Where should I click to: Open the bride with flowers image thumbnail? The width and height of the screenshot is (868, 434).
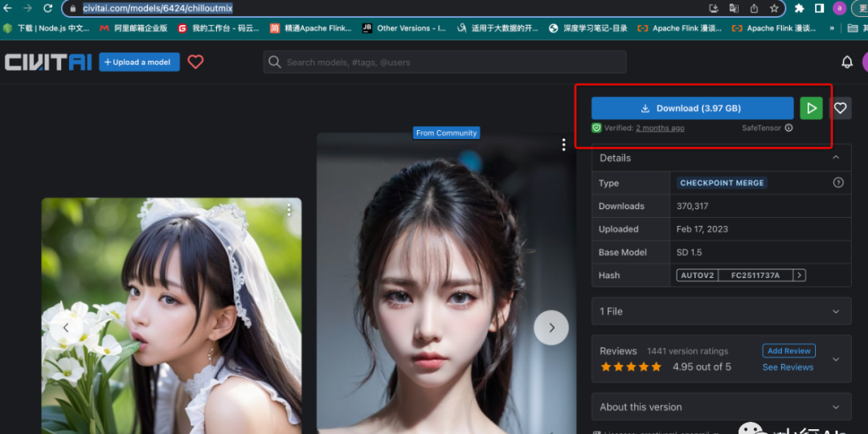click(172, 316)
